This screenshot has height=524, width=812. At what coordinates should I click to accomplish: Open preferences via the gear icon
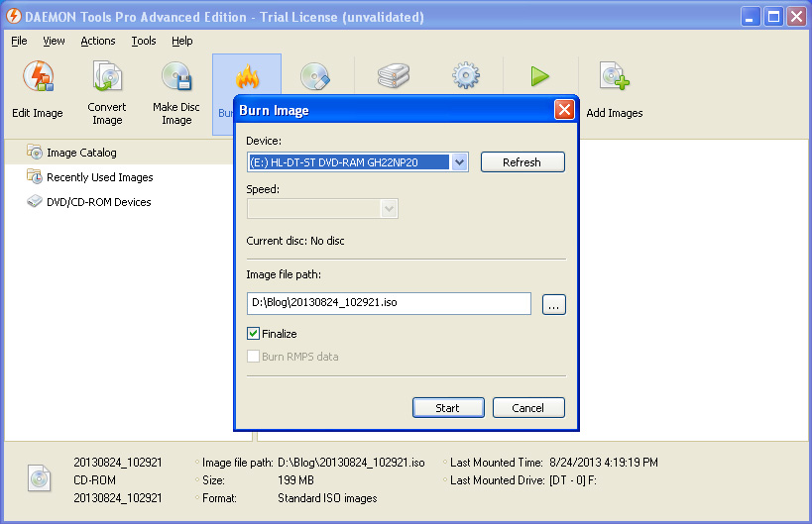pyautogui.click(x=466, y=75)
